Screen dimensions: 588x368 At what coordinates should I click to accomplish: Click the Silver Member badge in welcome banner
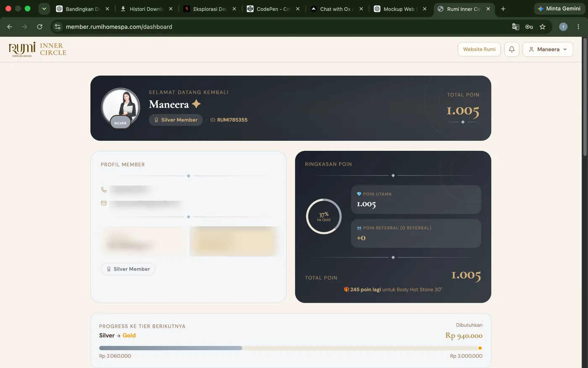click(x=176, y=120)
